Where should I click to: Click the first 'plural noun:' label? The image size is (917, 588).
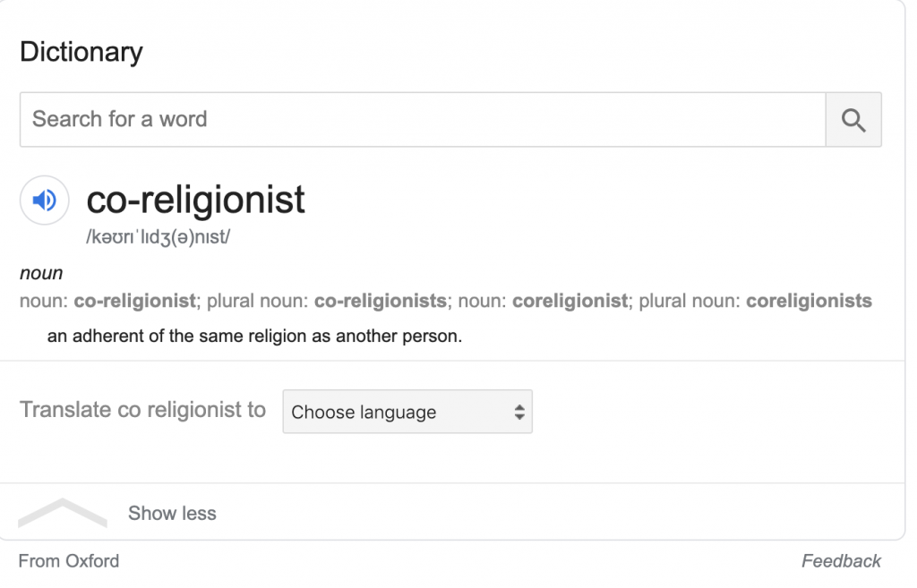(x=258, y=302)
